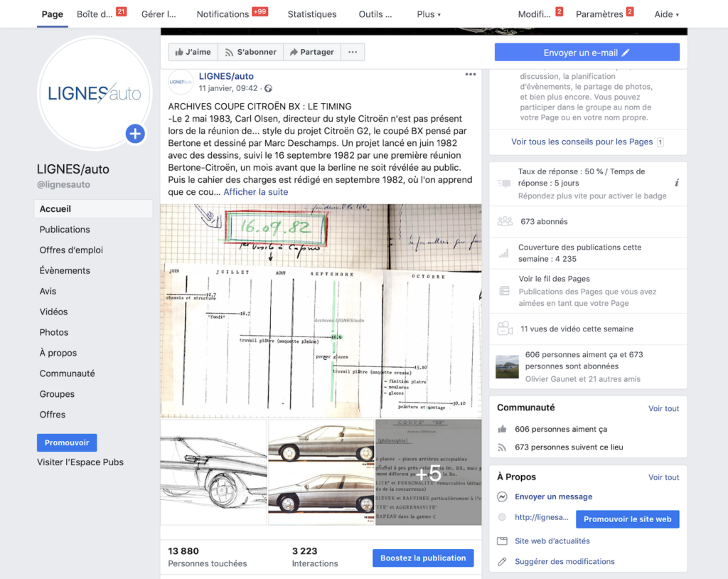
Task: Open the more actions ellipsis button beside Partager
Action: 353,52
